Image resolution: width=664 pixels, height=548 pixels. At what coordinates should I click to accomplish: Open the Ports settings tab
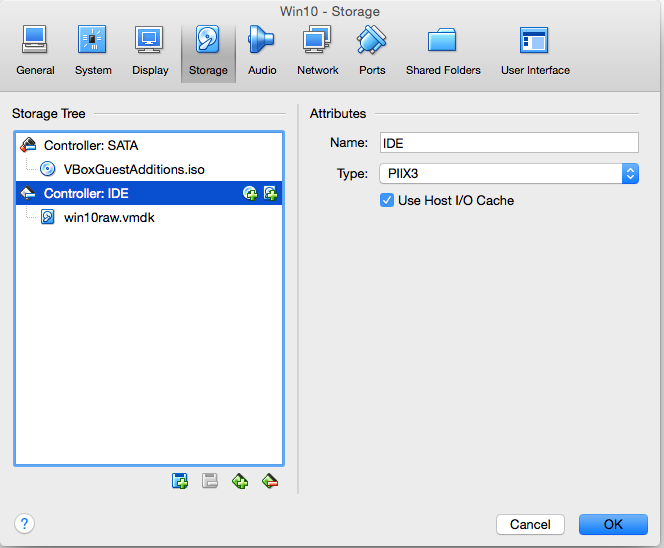pyautogui.click(x=372, y=52)
